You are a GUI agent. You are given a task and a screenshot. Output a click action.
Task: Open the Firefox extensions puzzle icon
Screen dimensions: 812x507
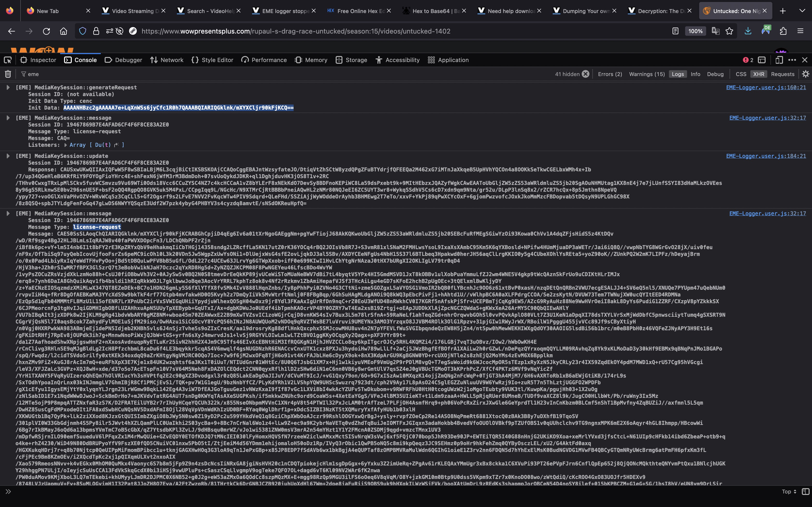pyautogui.click(x=783, y=31)
